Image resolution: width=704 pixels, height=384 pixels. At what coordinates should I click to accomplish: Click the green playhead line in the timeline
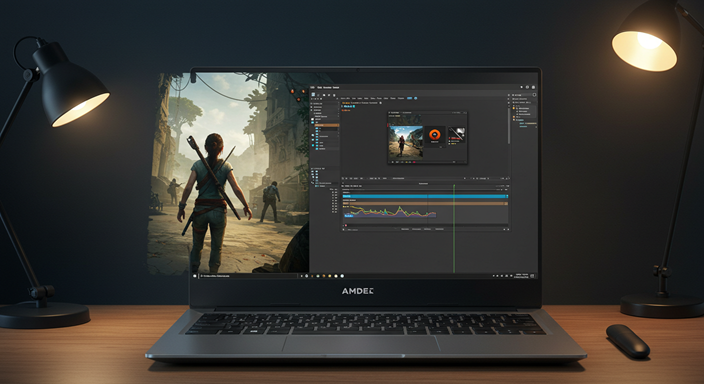(x=454, y=229)
